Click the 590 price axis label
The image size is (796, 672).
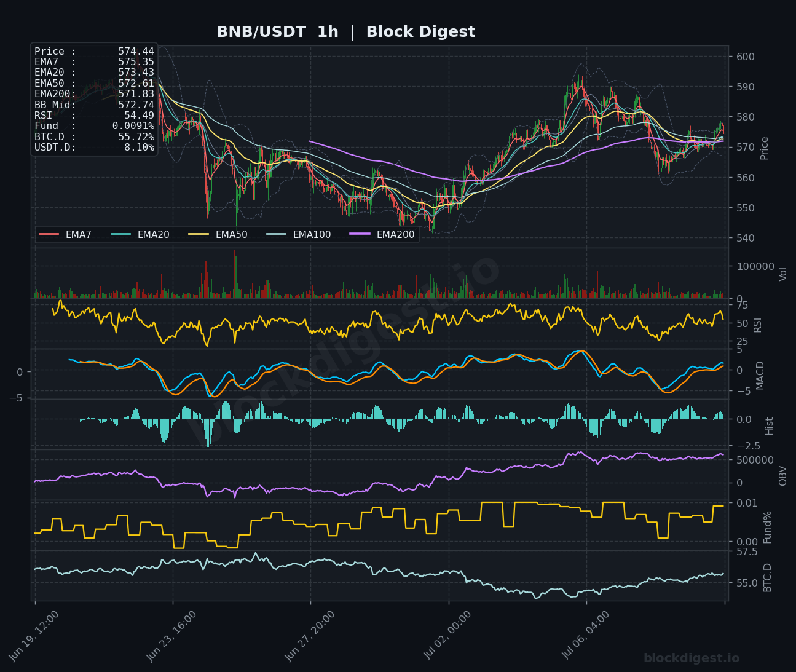[x=746, y=87]
